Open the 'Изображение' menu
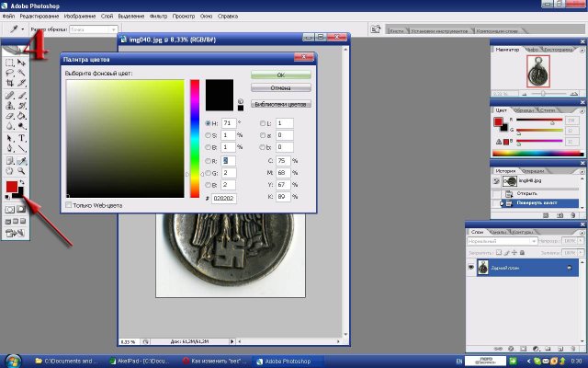This screenshot has width=588, height=368. pos(80,17)
